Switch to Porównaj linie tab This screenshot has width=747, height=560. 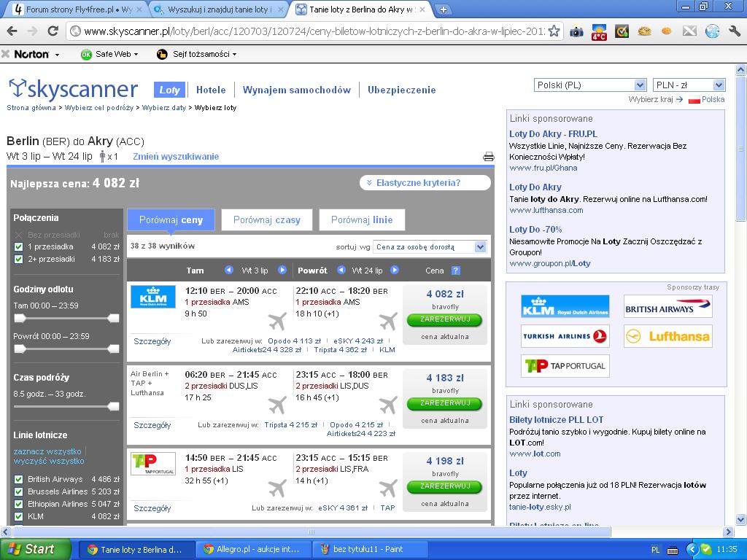point(362,220)
